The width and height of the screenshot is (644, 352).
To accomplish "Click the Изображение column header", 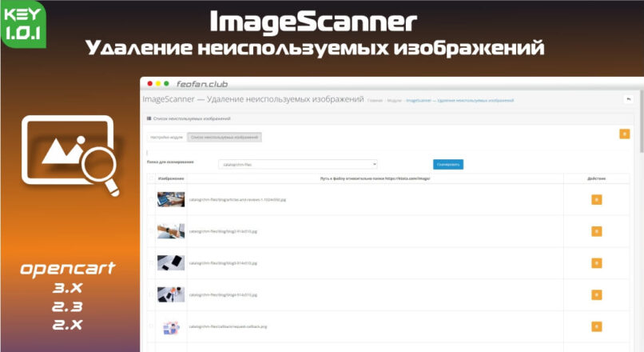I will coord(171,178).
